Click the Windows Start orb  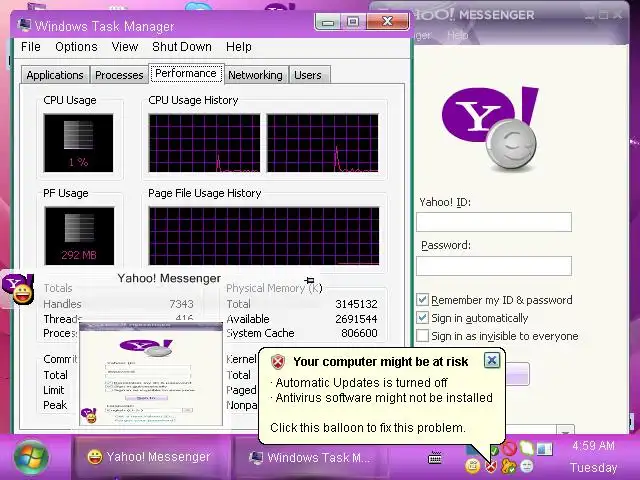click(x=31, y=458)
